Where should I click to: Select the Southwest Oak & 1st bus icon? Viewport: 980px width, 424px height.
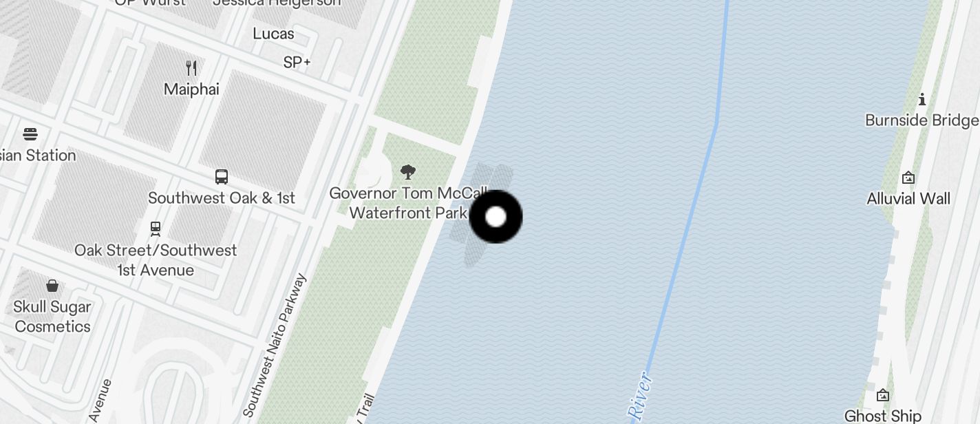[222, 177]
